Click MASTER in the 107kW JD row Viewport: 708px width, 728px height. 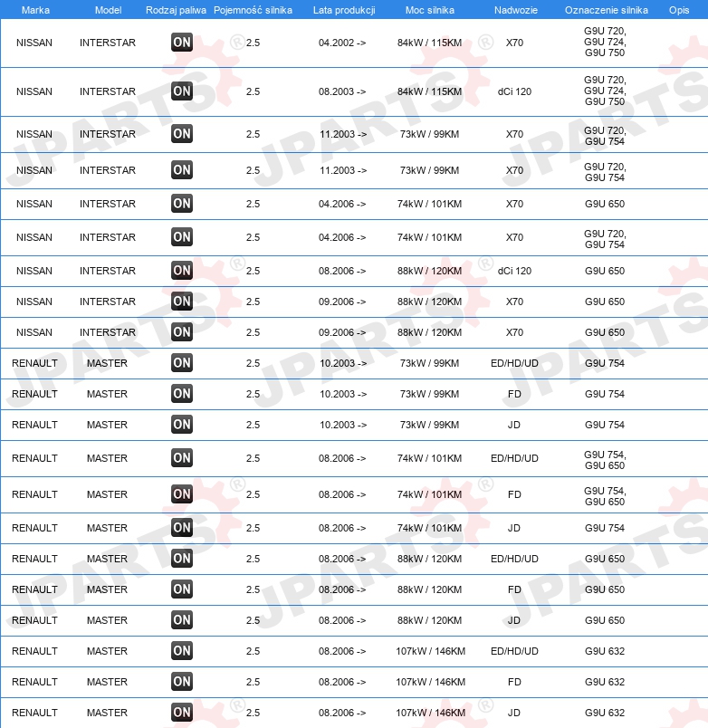click(x=107, y=713)
